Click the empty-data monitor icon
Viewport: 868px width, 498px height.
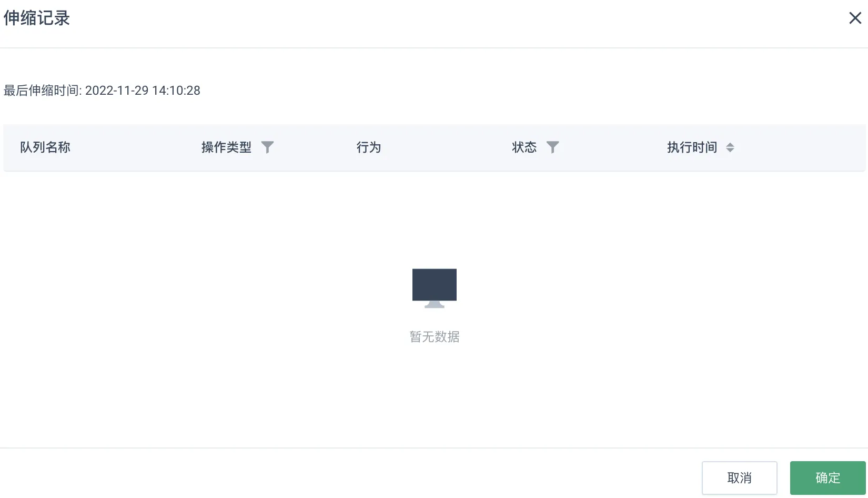pyautogui.click(x=435, y=288)
